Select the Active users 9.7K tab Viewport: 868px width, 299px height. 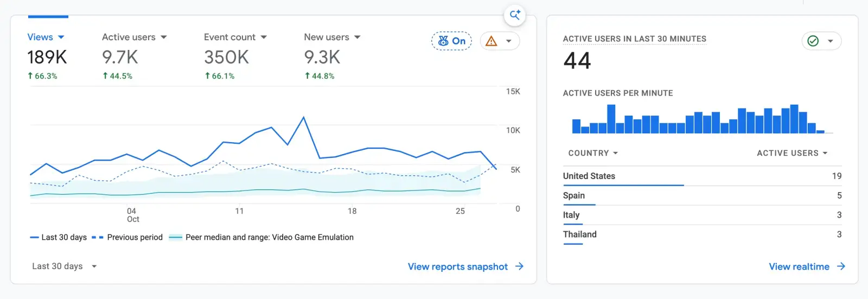[x=135, y=56]
